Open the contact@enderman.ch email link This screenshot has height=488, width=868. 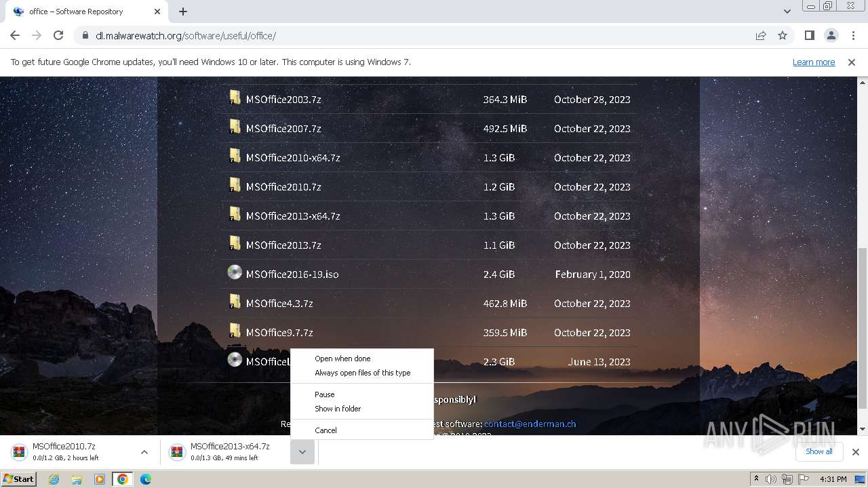tap(530, 424)
